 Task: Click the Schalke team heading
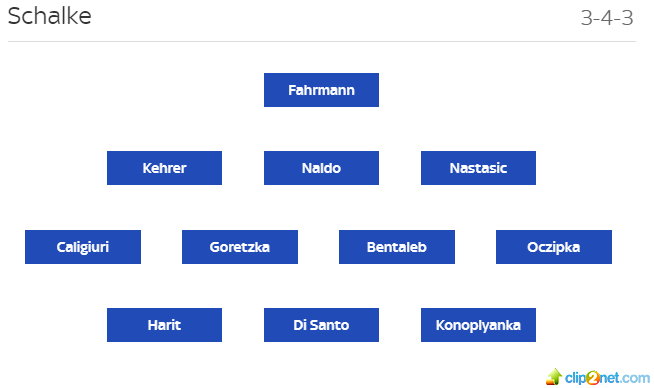(x=49, y=17)
